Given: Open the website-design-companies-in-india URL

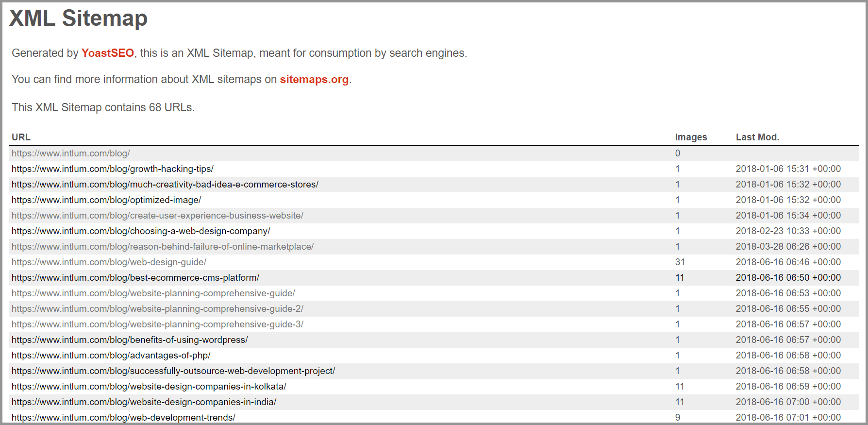Looking at the screenshot, I should click(144, 402).
